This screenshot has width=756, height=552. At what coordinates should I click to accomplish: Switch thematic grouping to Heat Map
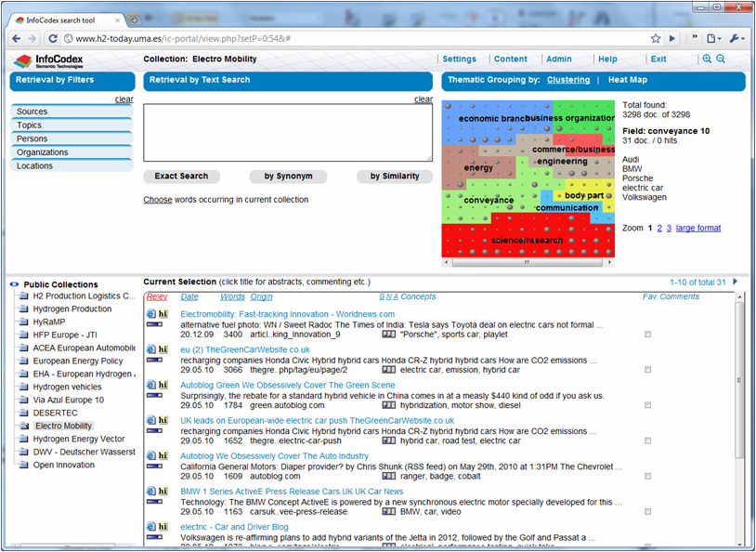[627, 80]
